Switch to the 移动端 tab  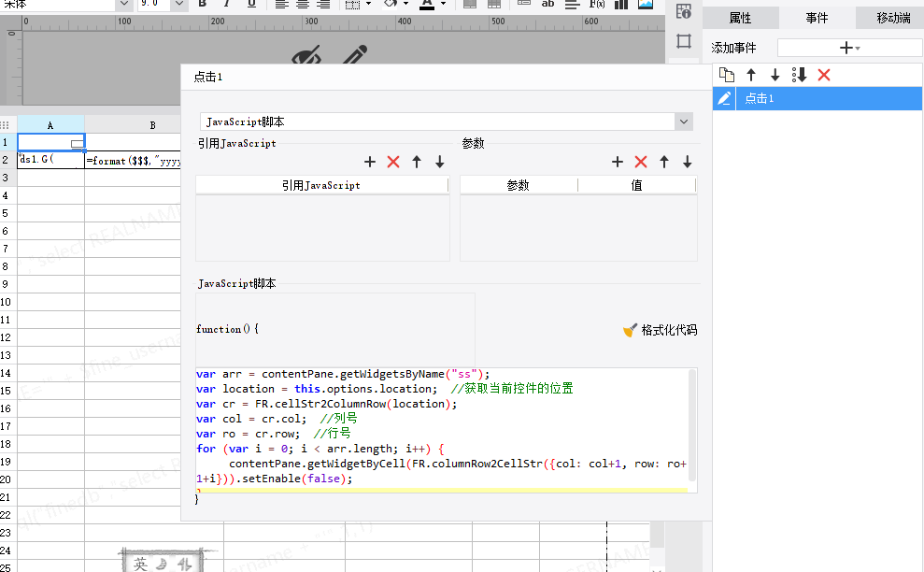coord(891,18)
